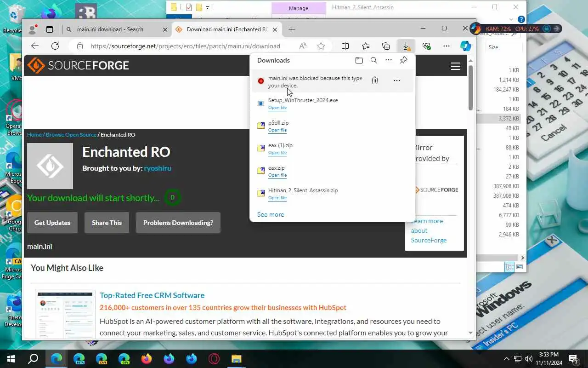Open Windows taskbar search

click(x=33, y=359)
